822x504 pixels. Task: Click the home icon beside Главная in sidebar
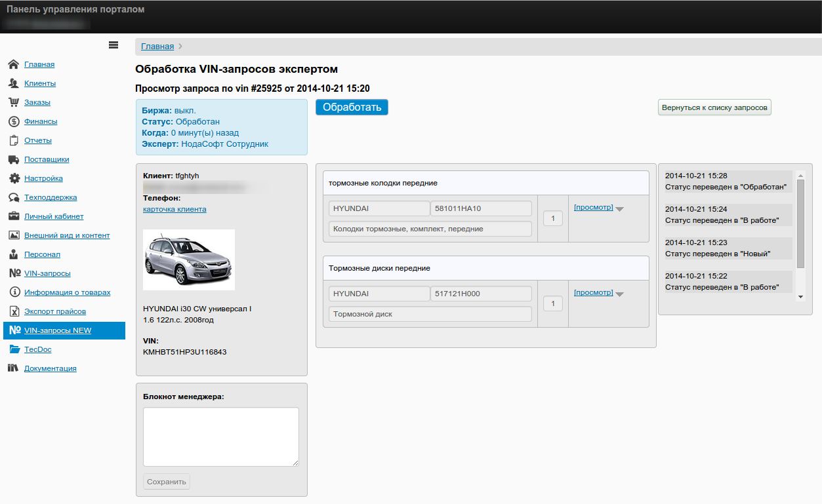click(x=13, y=64)
